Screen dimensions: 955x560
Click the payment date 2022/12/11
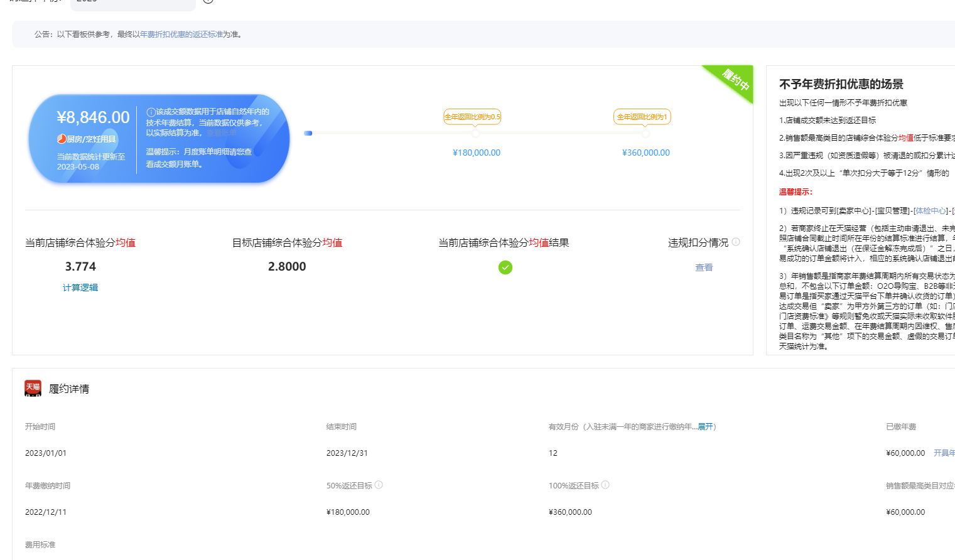(x=46, y=512)
